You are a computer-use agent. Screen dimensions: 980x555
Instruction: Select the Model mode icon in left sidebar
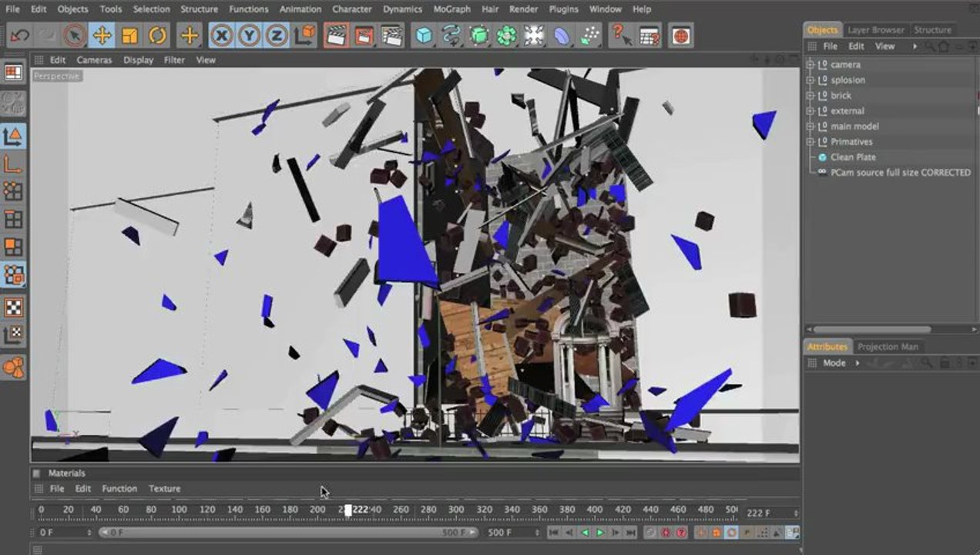click(13, 136)
